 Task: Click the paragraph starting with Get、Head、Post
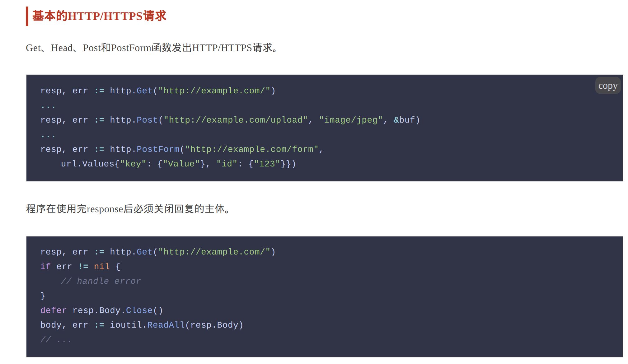pos(152,48)
